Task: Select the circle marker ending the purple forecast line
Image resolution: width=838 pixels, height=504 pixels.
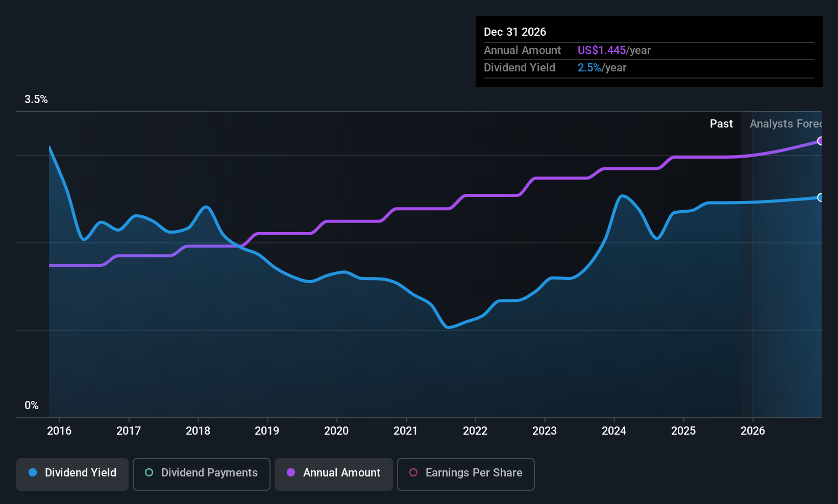Action: pos(820,141)
